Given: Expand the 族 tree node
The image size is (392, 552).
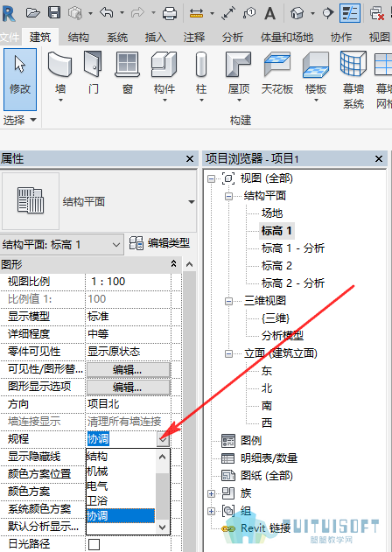Looking at the screenshot, I should 211,493.
